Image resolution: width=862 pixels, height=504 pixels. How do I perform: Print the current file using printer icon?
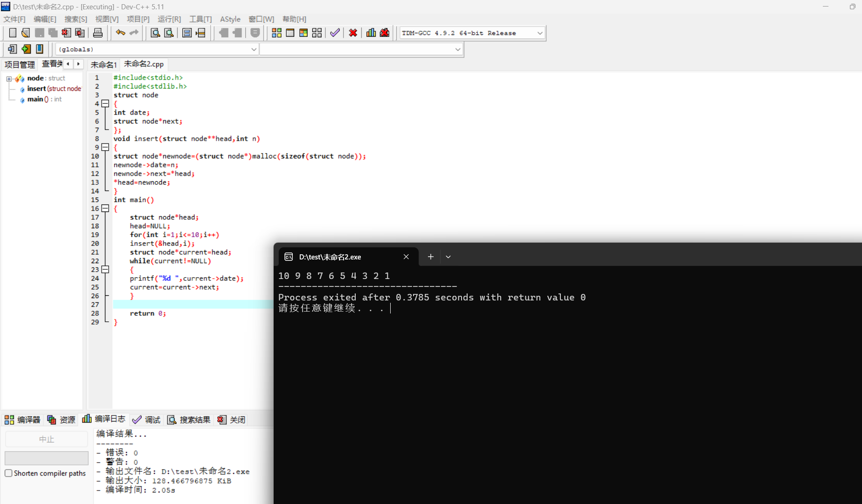click(x=98, y=33)
